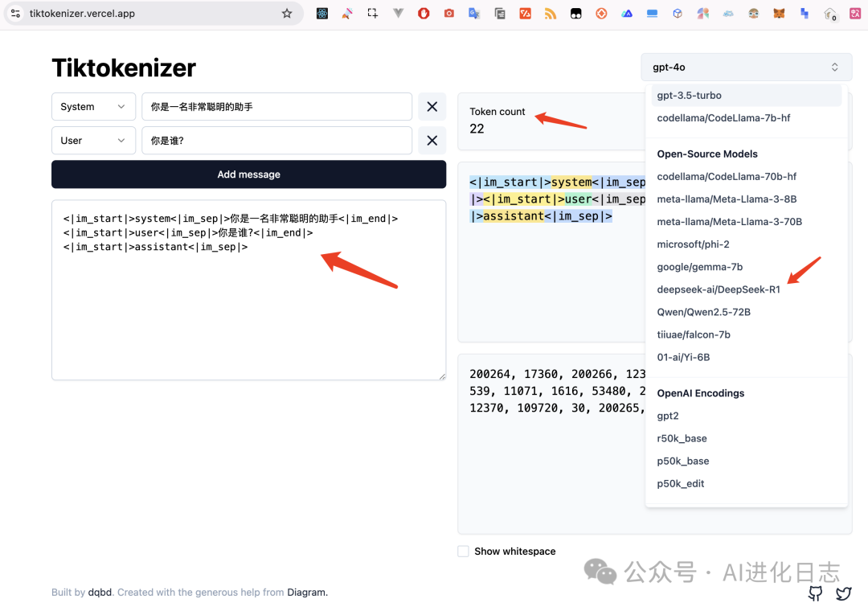Viewport: 868px width, 607px height.
Task: Click the selection capture crosshair extension
Action: click(x=373, y=14)
